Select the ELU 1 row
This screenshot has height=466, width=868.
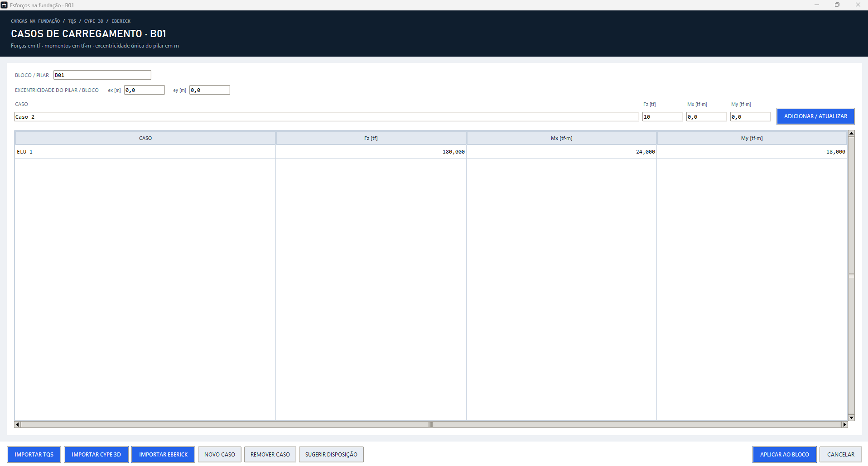click(431, 152)
